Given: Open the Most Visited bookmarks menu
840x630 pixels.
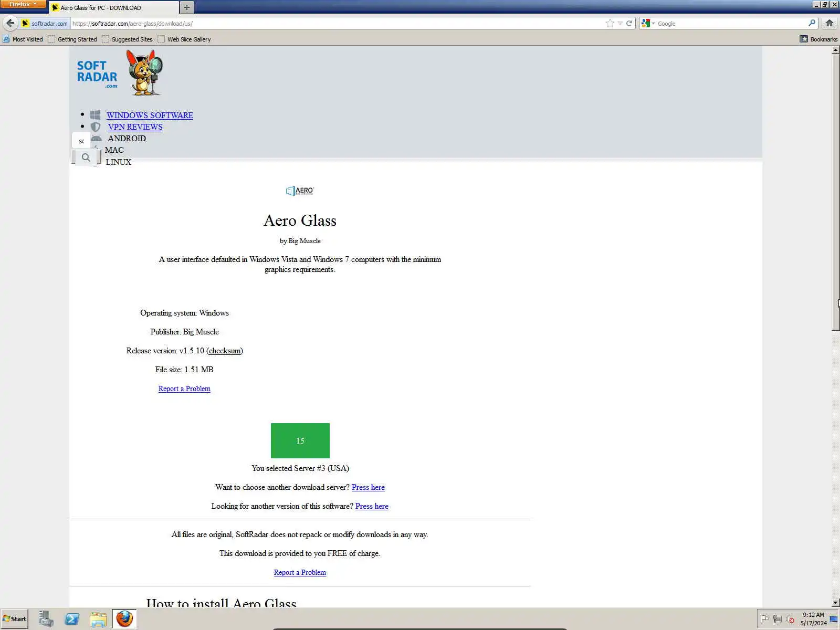Looking at the screenshot, I should pos(23,39).
